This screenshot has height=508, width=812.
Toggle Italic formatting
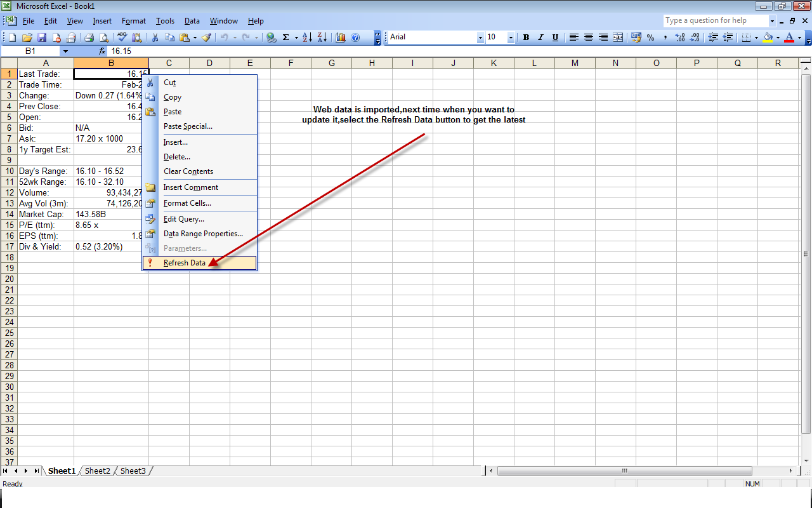540,37
